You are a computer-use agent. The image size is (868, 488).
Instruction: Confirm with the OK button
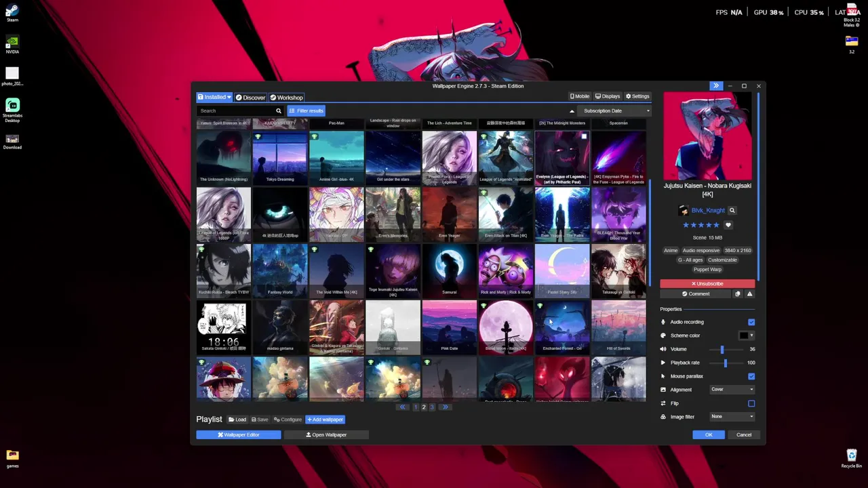coord(709,434)
